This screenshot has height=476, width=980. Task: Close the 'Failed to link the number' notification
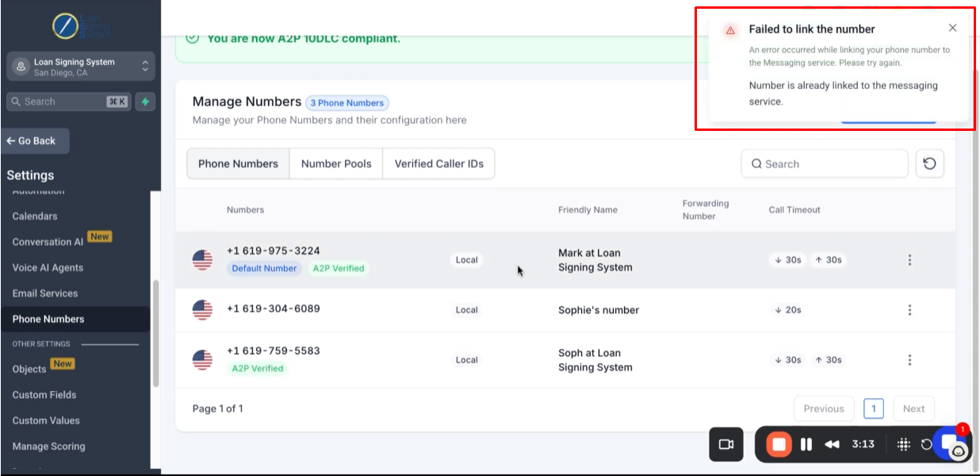click(952, 28)
